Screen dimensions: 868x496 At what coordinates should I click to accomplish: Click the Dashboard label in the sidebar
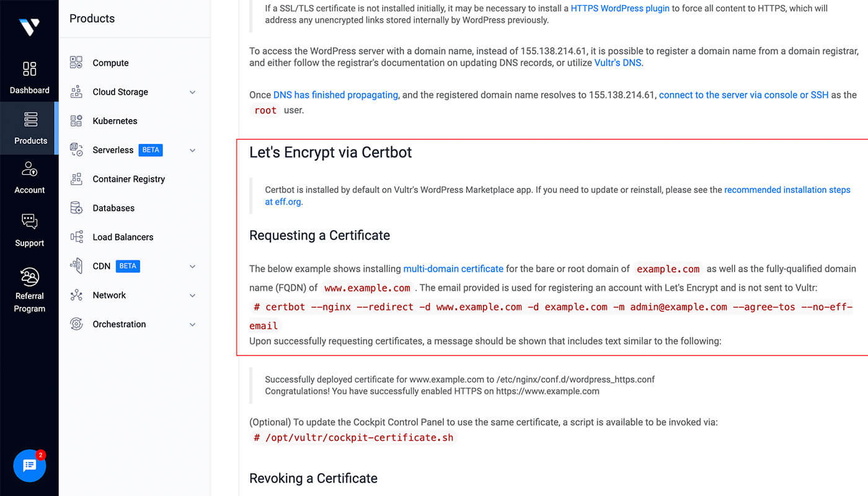tap(29, 91)
